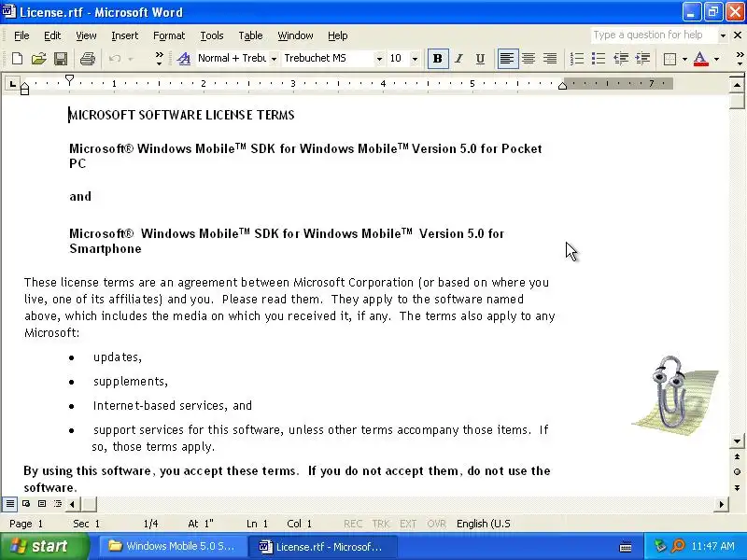Open the Window menu
Viewport: 747px width, 560px height.
click(295, 35)
